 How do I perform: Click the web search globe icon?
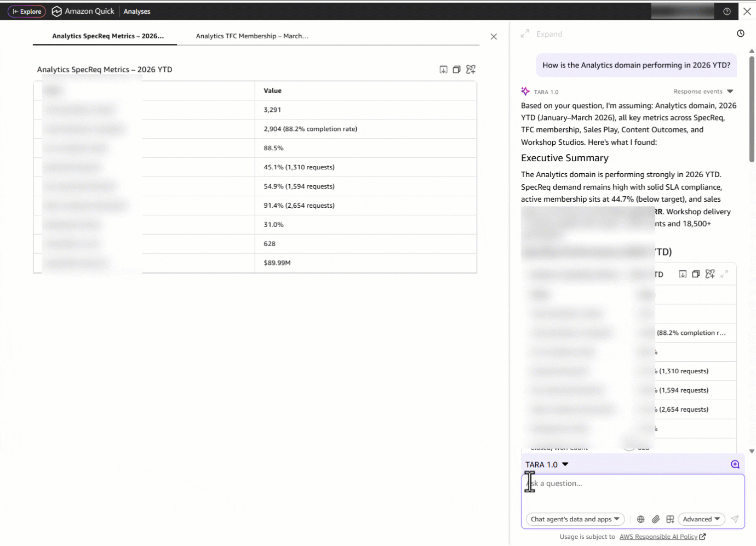[x=640, y=519]
